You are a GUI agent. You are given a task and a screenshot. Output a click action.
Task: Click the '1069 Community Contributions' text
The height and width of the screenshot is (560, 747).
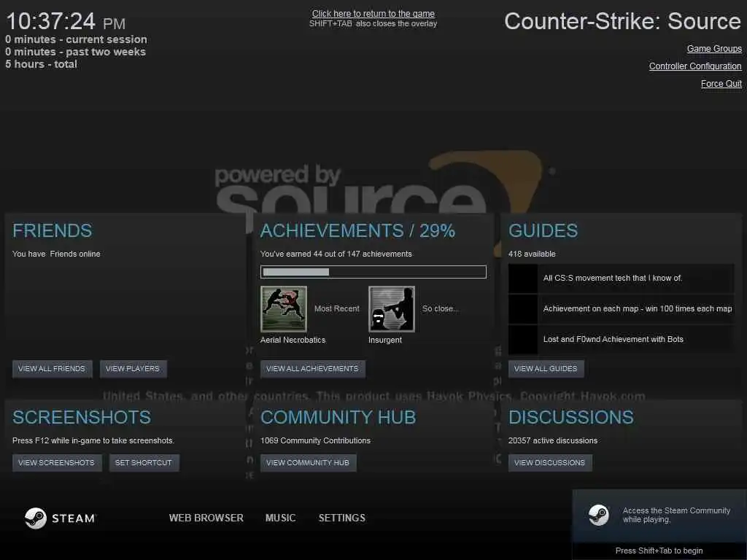pyautogui.click(x=315, y=441)
